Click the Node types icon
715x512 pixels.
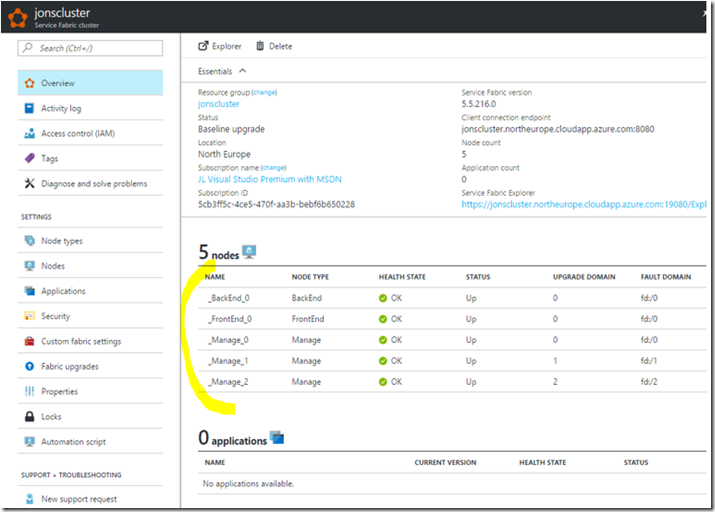[x=30, y=240]
